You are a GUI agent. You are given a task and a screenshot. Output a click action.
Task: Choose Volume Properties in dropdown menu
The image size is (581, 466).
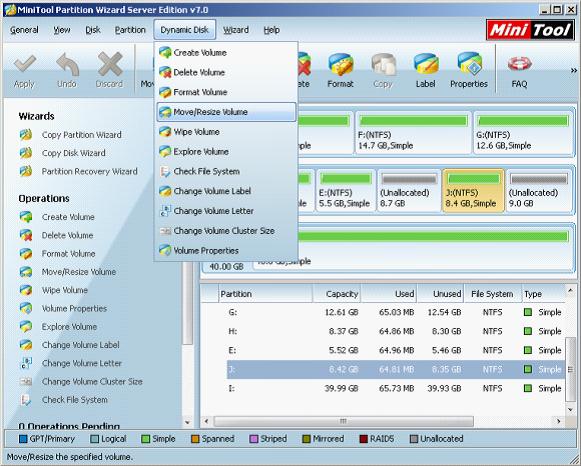click(x=226, y=251)
